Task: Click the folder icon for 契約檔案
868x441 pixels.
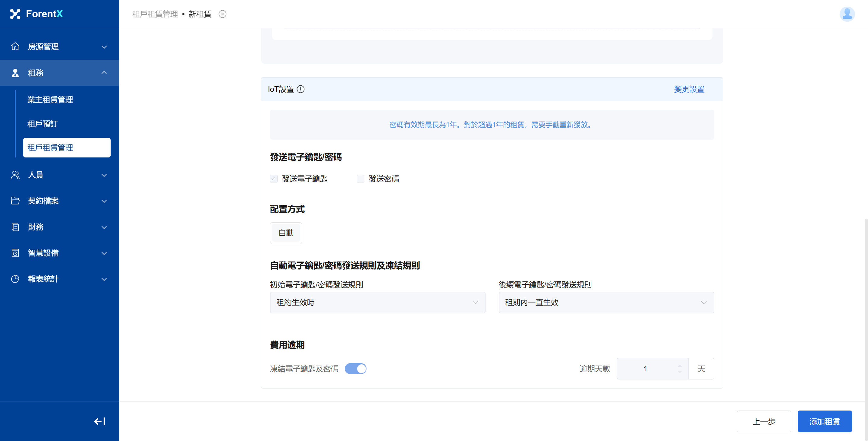Action: (x=15, y=201)
